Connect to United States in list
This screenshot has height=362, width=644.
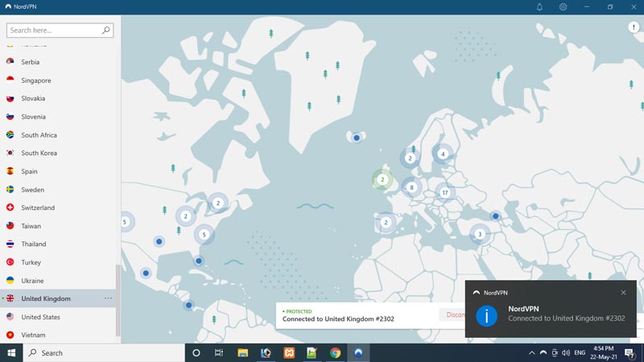[41, 317]
